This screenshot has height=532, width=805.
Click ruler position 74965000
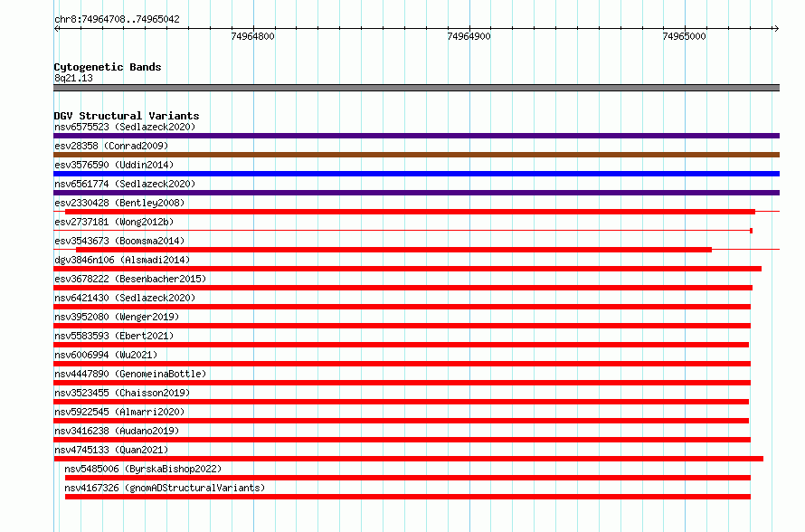pos(685,36)
